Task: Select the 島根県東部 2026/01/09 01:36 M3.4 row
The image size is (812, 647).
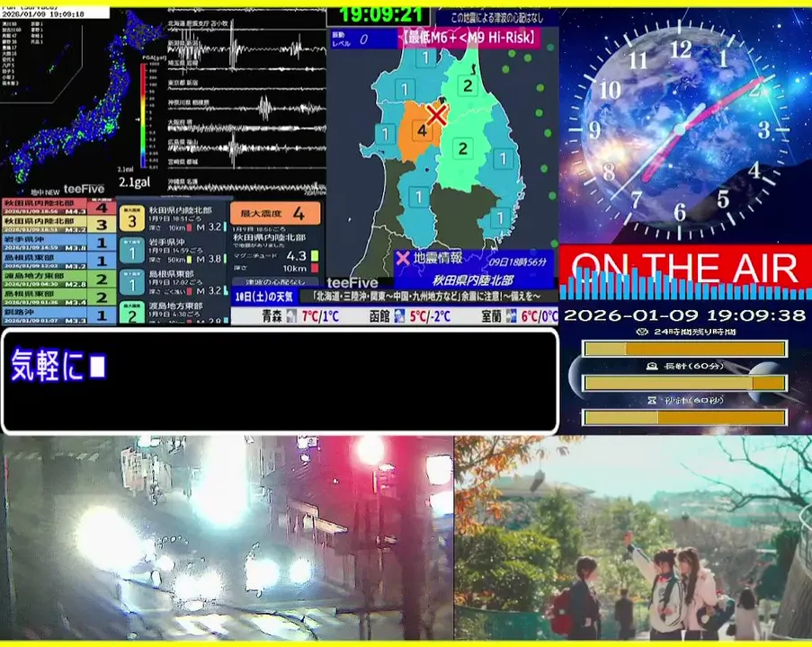Action: pyautogui.click(x=58, y=297)
